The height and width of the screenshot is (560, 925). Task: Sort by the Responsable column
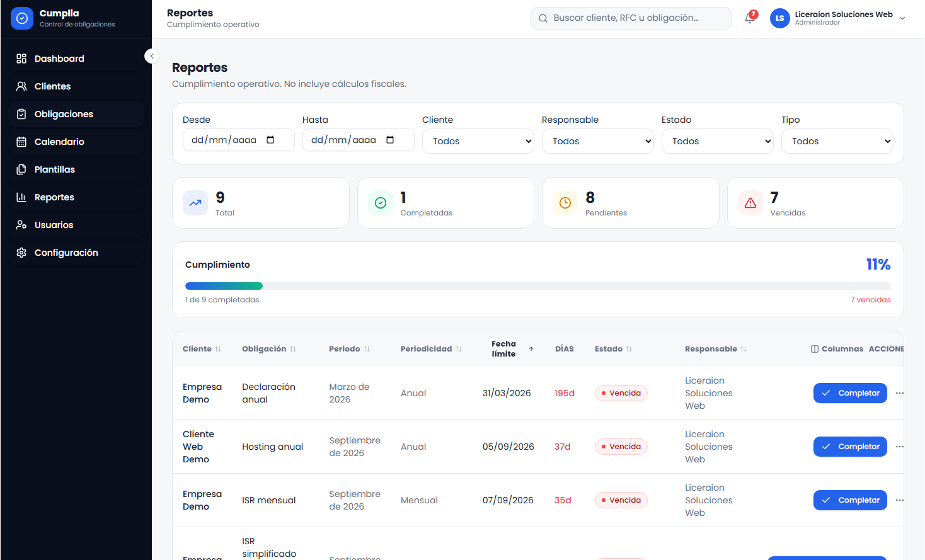coord(716,349)
